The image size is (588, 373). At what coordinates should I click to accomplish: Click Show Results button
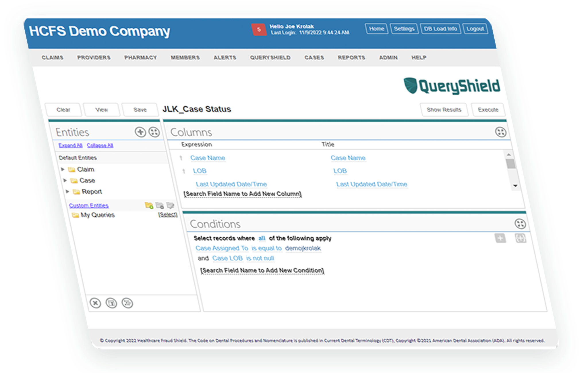click(x=444, y=110)
